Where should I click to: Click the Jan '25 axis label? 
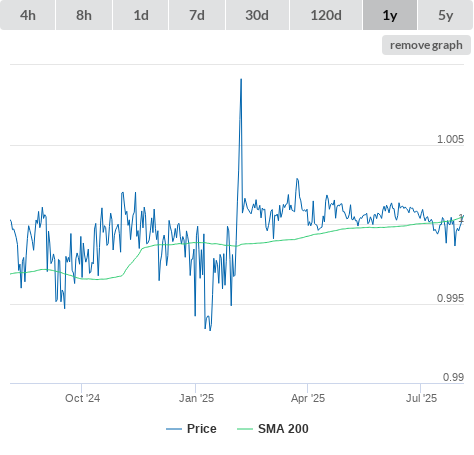coord(196,398)
